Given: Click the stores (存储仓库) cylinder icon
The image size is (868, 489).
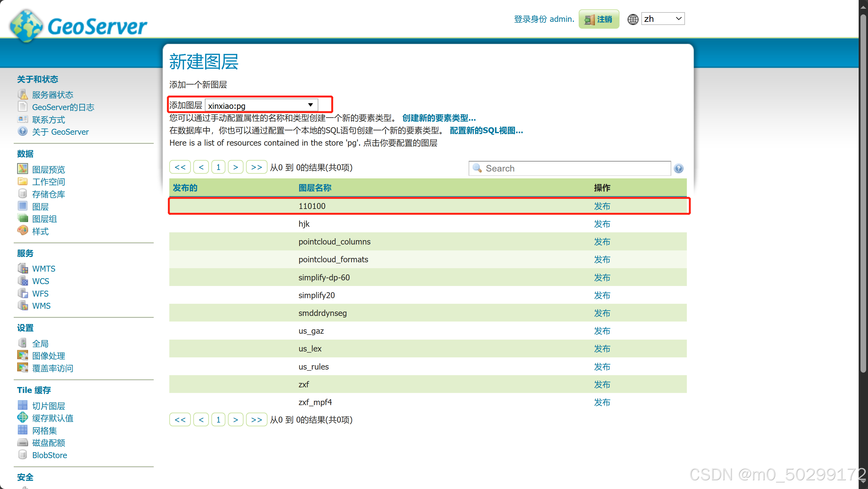Looking at the screenshot, I should [22, 193].
